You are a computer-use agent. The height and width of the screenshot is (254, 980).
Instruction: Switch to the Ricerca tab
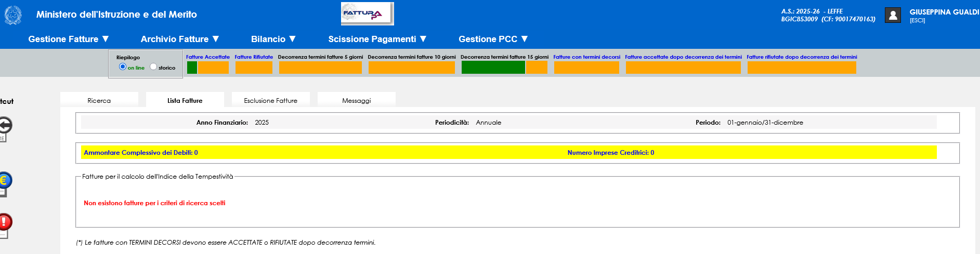point(99,100)
